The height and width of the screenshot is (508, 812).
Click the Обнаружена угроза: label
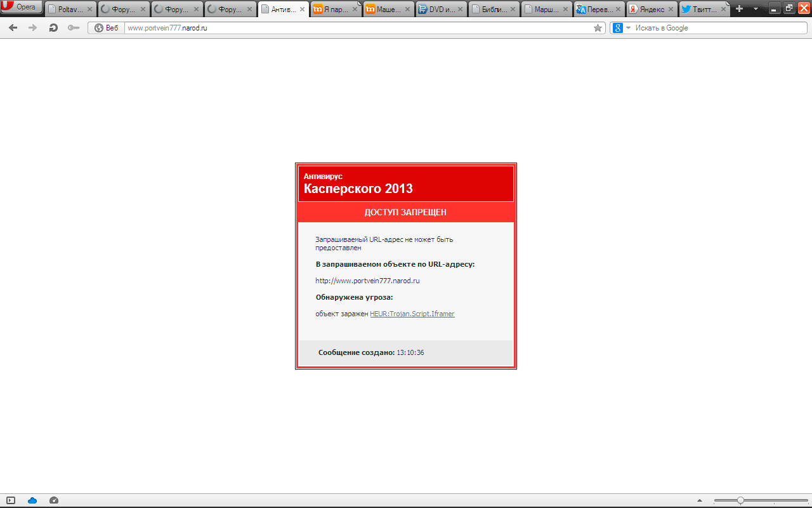tap(355, 297)
